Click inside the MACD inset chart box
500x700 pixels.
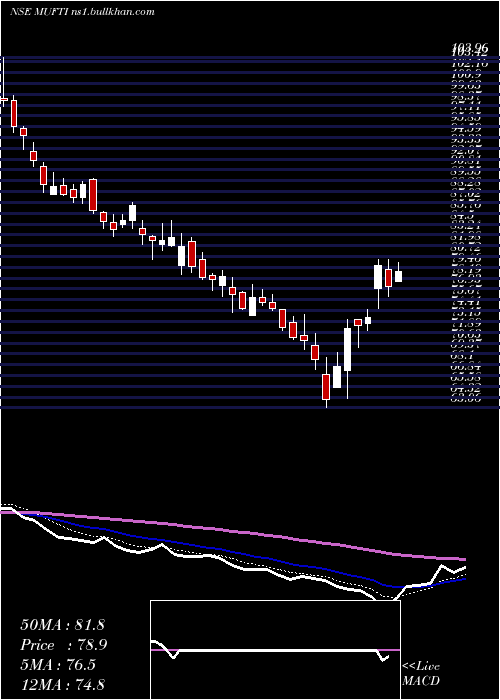tap(275, 650)
